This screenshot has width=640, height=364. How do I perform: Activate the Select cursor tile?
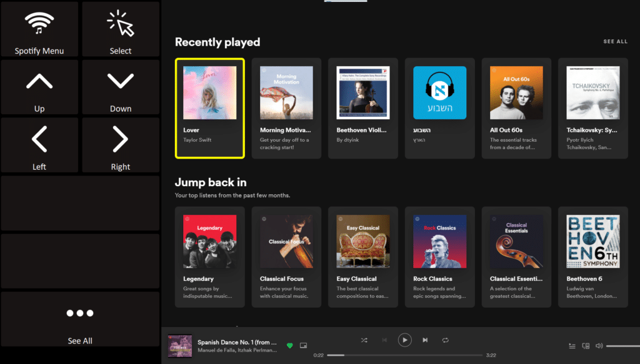coord(121,29)
